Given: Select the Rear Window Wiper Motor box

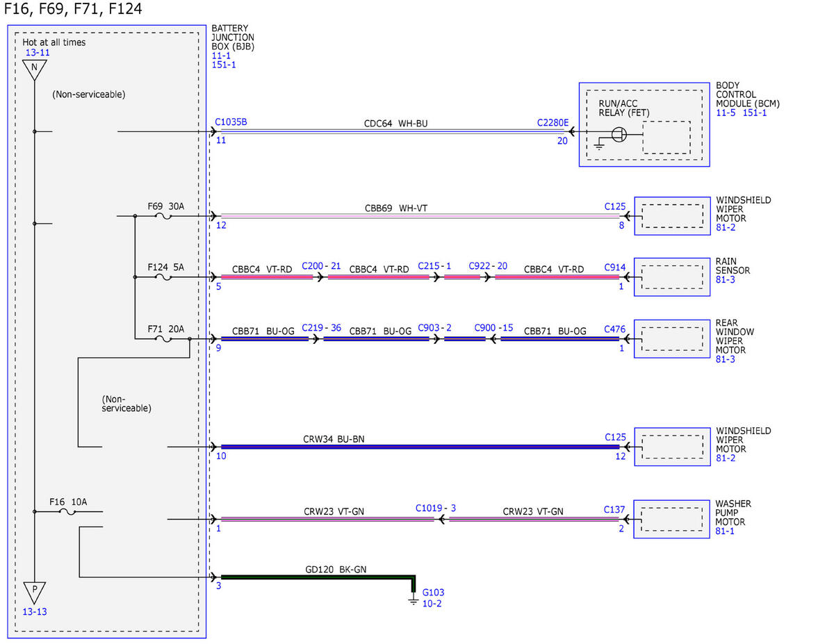Looking at the screenshot, I should click(671, 339).
